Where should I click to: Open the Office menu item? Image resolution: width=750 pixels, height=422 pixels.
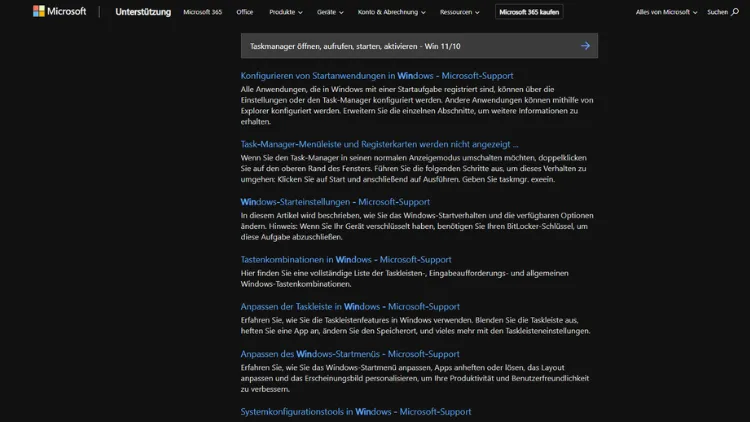pyautogui.click(x=244, y=12)
